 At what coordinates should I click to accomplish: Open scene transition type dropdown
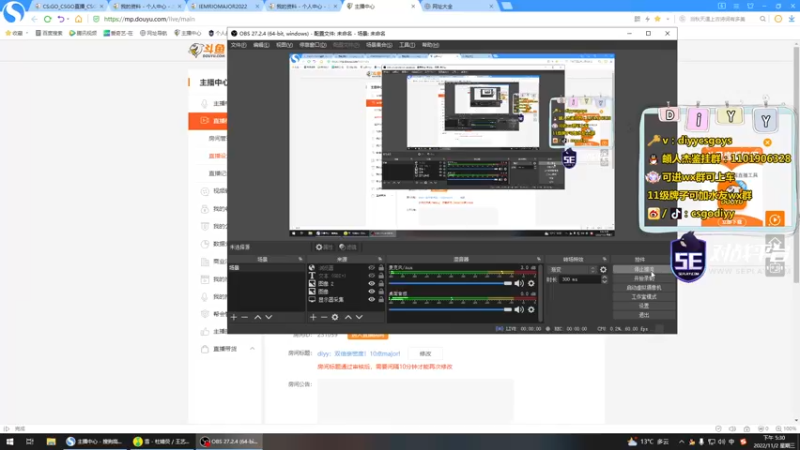[x=571, y=269]
